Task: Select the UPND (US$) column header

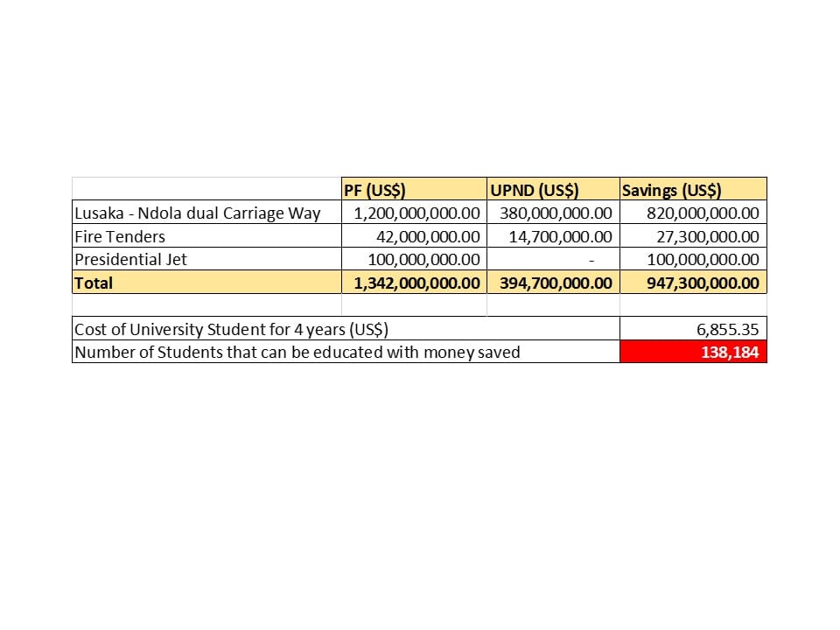Action: click(553, 190)
